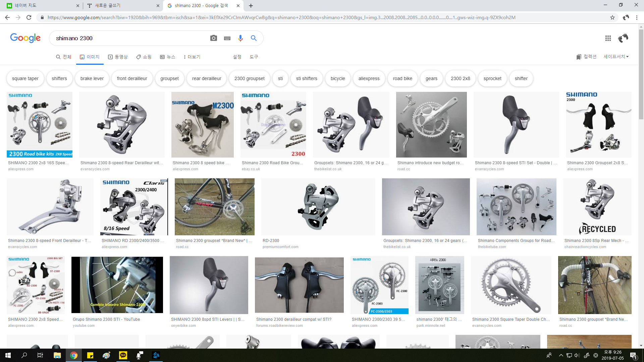Viewport: 644px width, 362px height.
Task: Filter by sti shifters chip
Action: tap(307, 78)
